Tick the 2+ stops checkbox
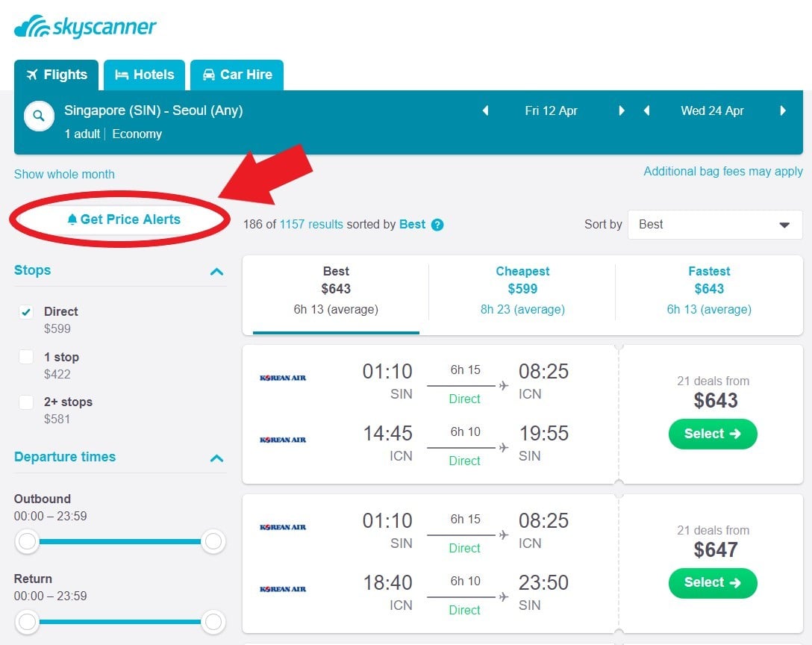Image resolution: width=812 pixels, height=645 pixels. pos(26,402)
